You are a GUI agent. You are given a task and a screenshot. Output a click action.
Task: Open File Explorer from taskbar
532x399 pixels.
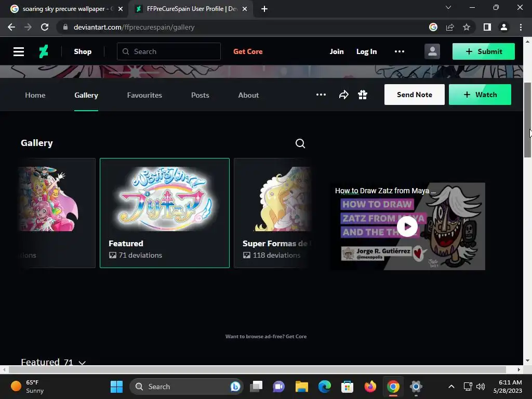pos(302,387)
